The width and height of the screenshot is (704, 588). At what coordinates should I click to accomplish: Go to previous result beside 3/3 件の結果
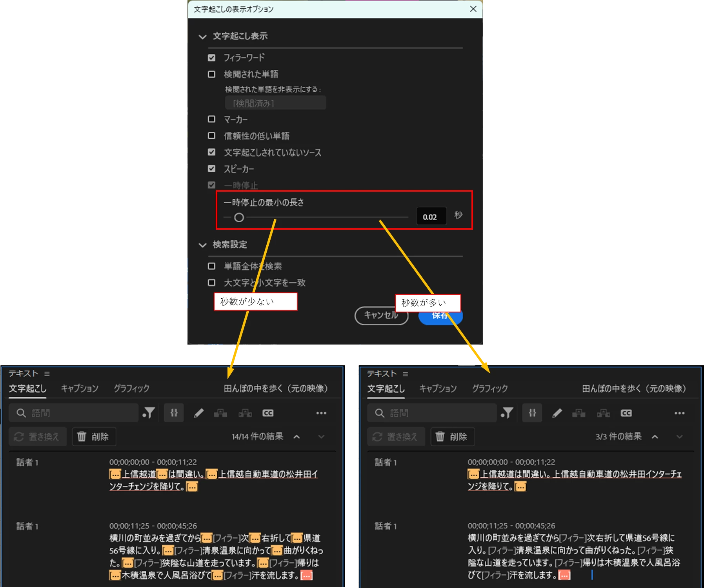pos(655,437)
